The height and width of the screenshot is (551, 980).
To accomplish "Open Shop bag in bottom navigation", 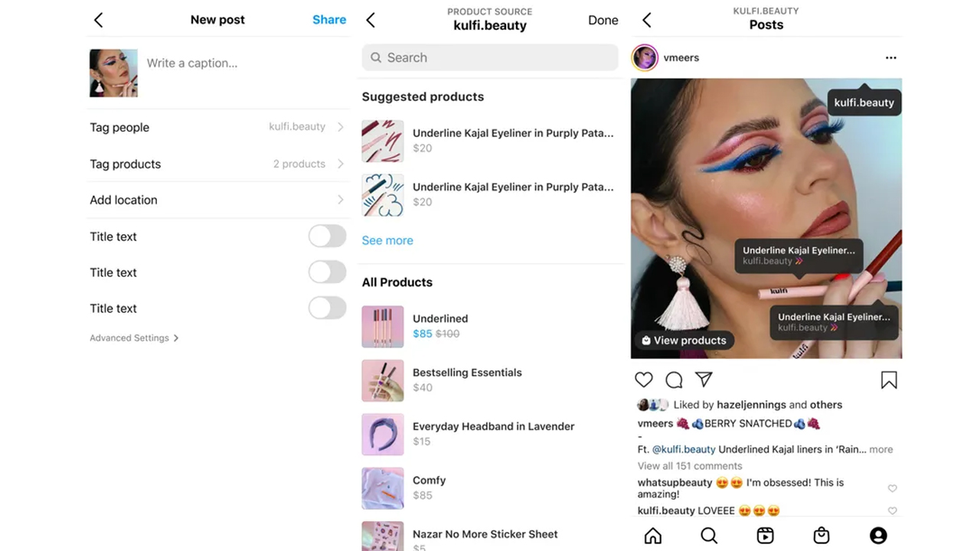I will [x=822, y=536].
